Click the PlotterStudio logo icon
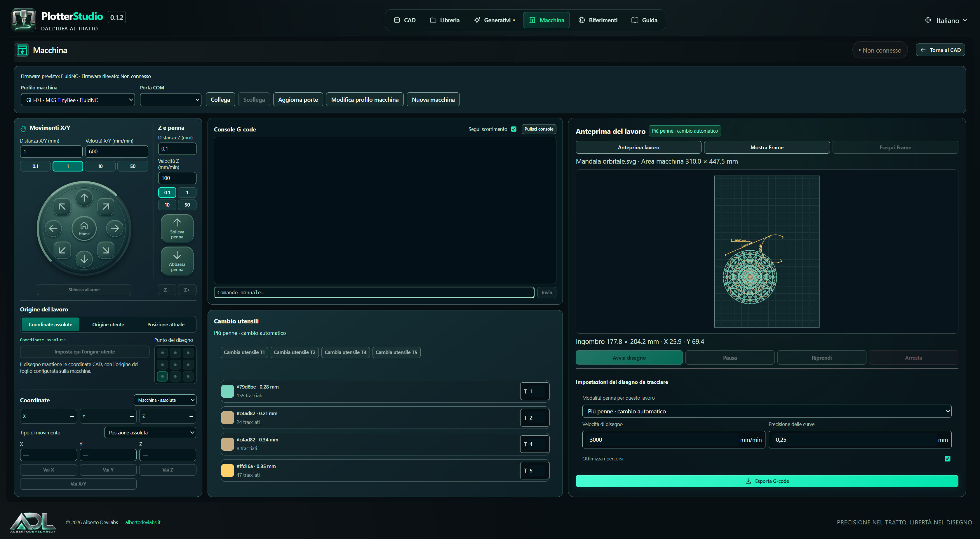The width and height of the screenshot is (980, 539). (24, 20)
